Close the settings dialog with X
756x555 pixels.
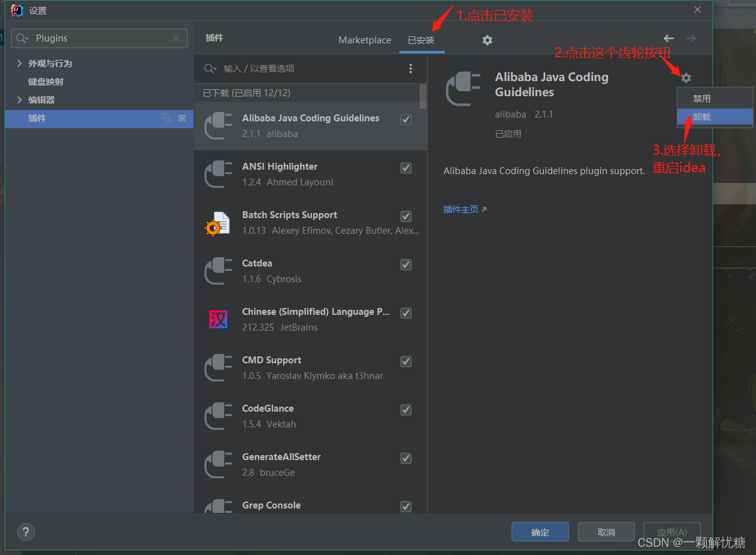698,9
